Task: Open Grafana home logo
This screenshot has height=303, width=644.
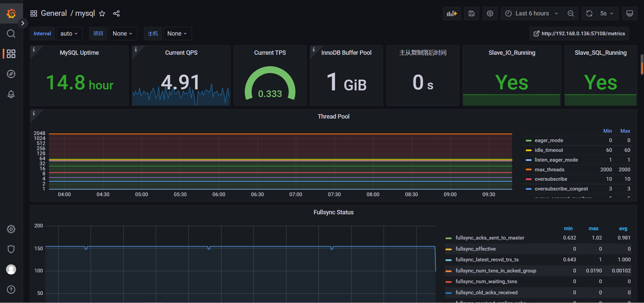Action: [x=11, y=13]
